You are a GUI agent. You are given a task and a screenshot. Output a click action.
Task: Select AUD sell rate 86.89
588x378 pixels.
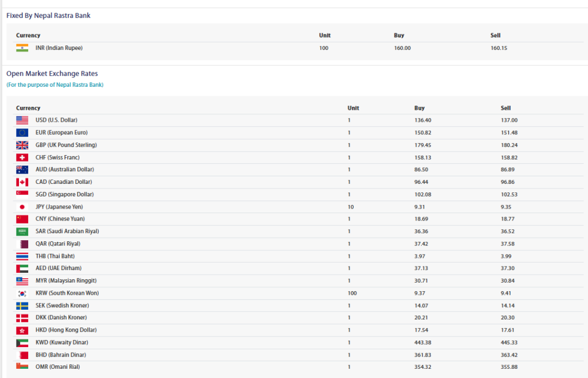(508, 169)
